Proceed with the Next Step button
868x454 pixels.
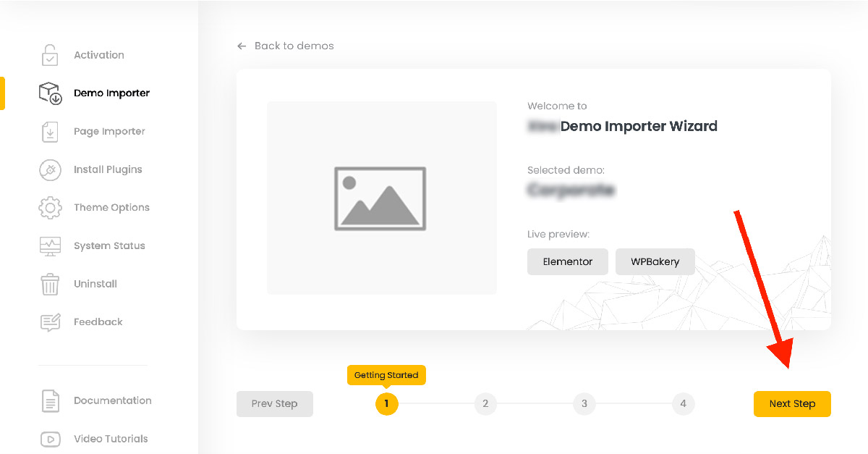coord(792,404)
